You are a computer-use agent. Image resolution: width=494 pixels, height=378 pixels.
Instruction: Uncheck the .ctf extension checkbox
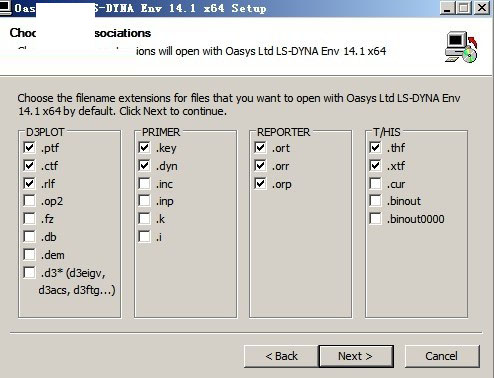click(x=29, y=165)
